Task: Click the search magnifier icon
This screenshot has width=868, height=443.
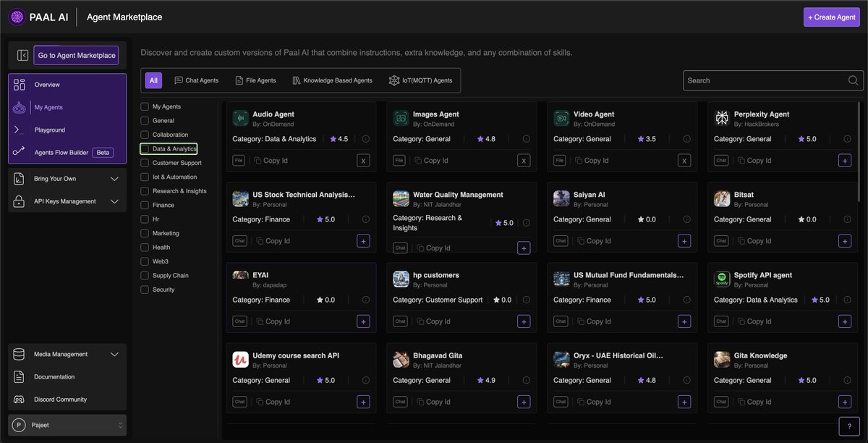Action: [854, 80]
